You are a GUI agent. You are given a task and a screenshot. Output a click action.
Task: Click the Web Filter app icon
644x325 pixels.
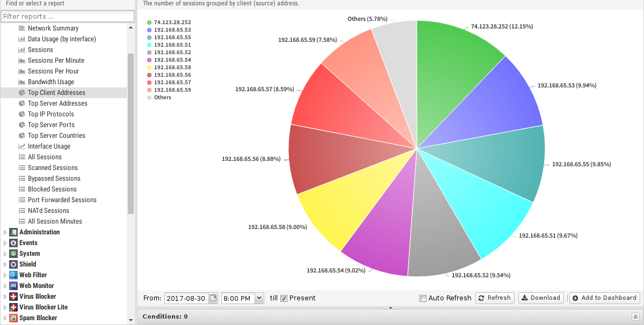tap(13, 275)
